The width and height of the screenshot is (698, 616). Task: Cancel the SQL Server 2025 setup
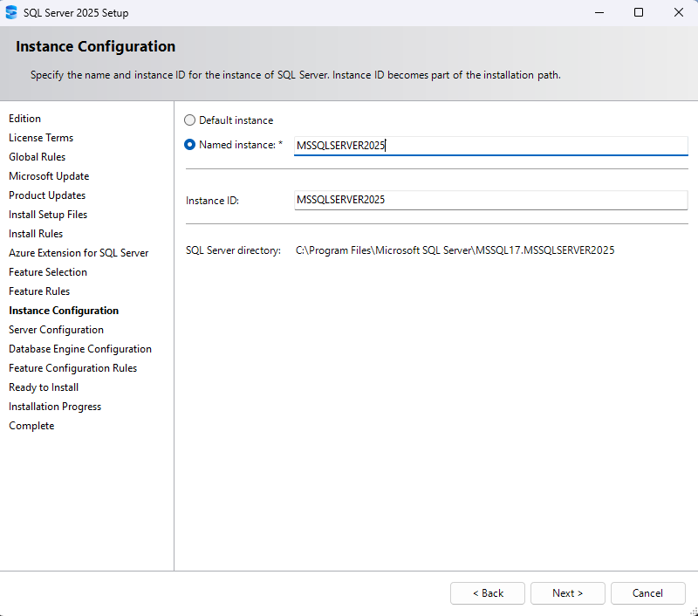(647, 592)
